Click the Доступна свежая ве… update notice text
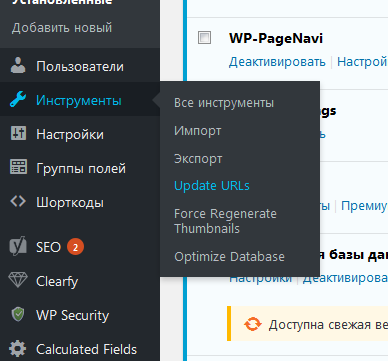Image resolution: width=388 pixels, height=361 pixels. click(328, 324)
